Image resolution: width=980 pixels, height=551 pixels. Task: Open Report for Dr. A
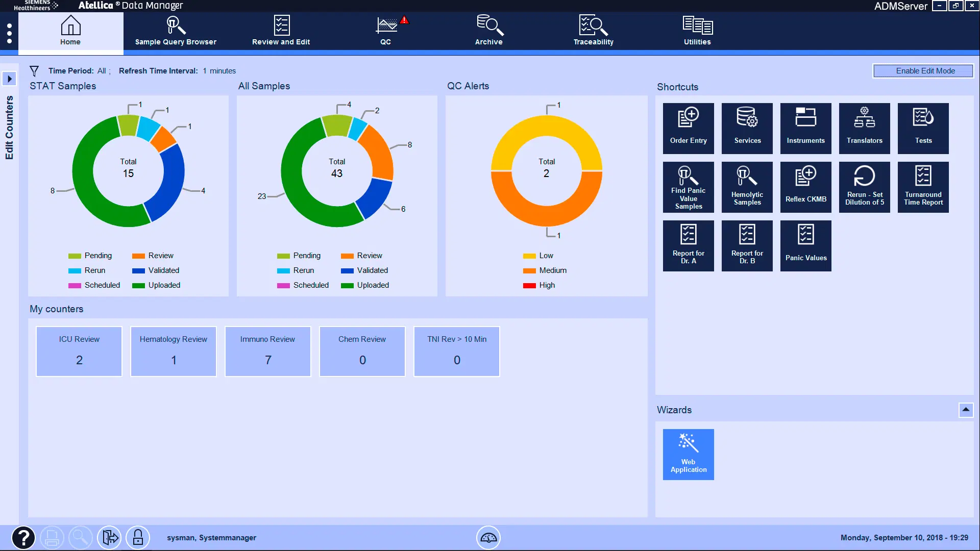[x=688, y=245]
